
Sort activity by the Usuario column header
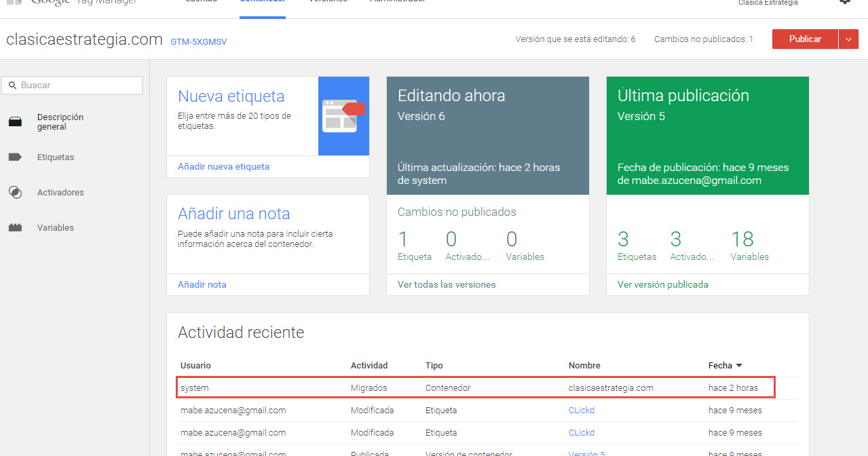coord(195,366)
